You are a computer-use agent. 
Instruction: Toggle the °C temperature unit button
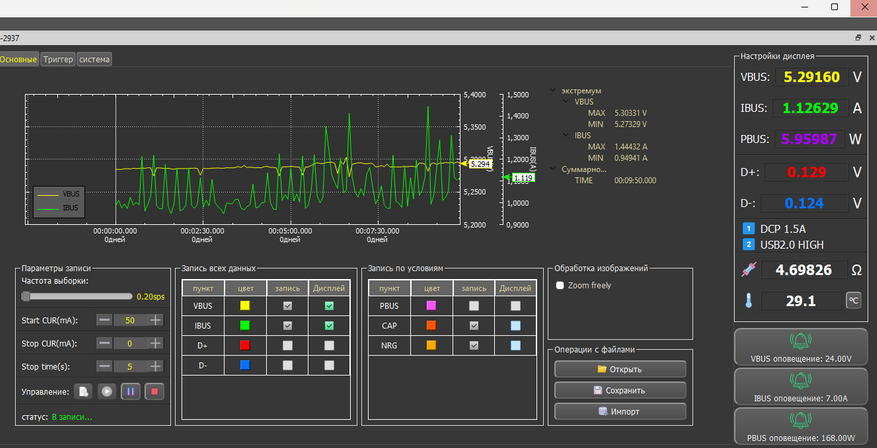pos(853,300)
